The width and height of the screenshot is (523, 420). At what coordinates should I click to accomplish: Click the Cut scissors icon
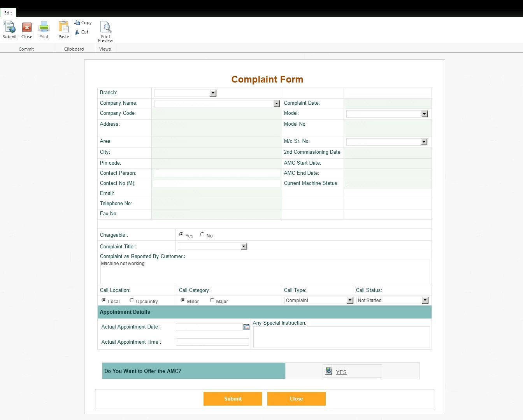point(77,32)
